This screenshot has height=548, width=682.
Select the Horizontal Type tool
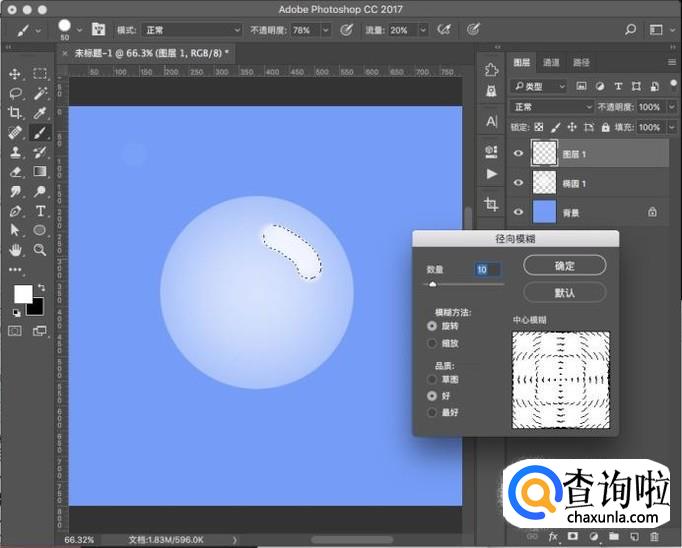pyautogui.click(x=40, y=211)
